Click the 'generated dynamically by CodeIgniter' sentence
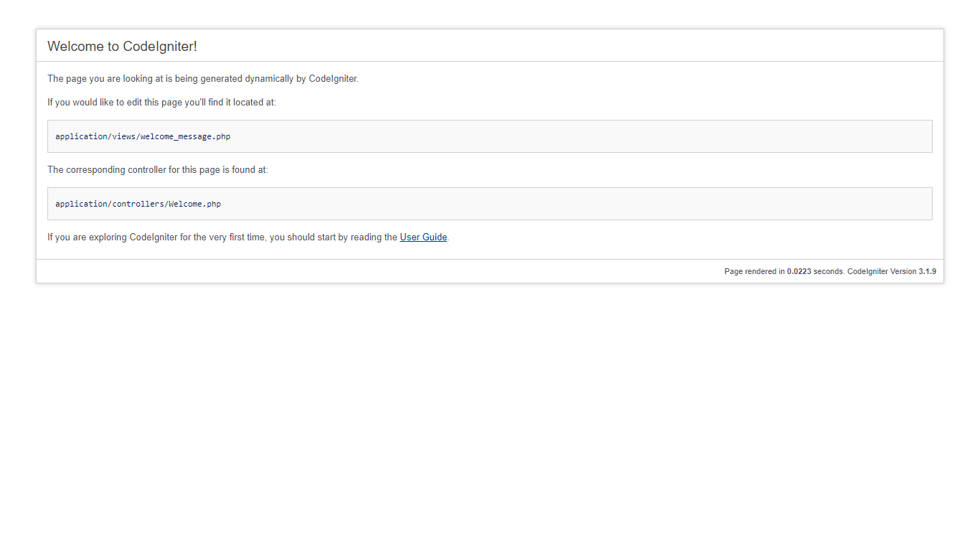 [203, 79]
